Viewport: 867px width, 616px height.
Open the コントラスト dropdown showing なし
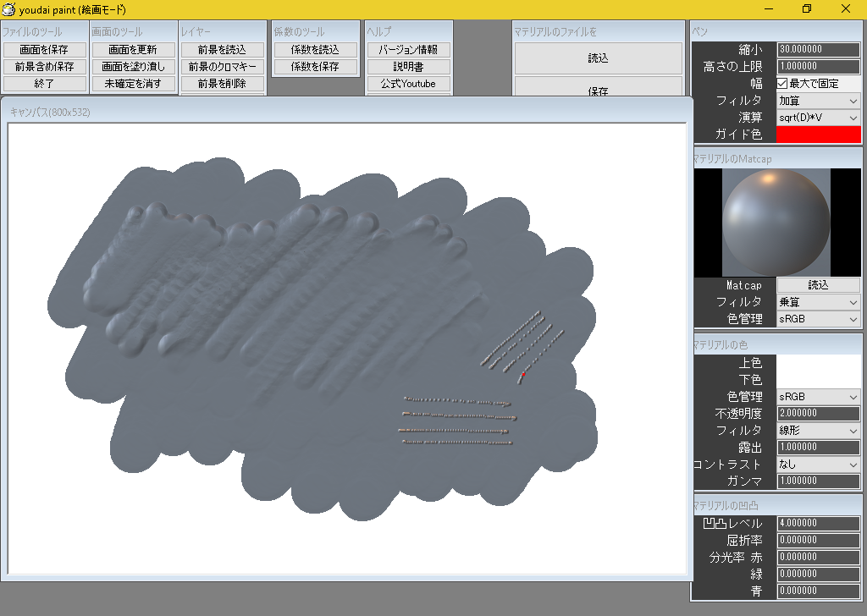pos(818,464)
